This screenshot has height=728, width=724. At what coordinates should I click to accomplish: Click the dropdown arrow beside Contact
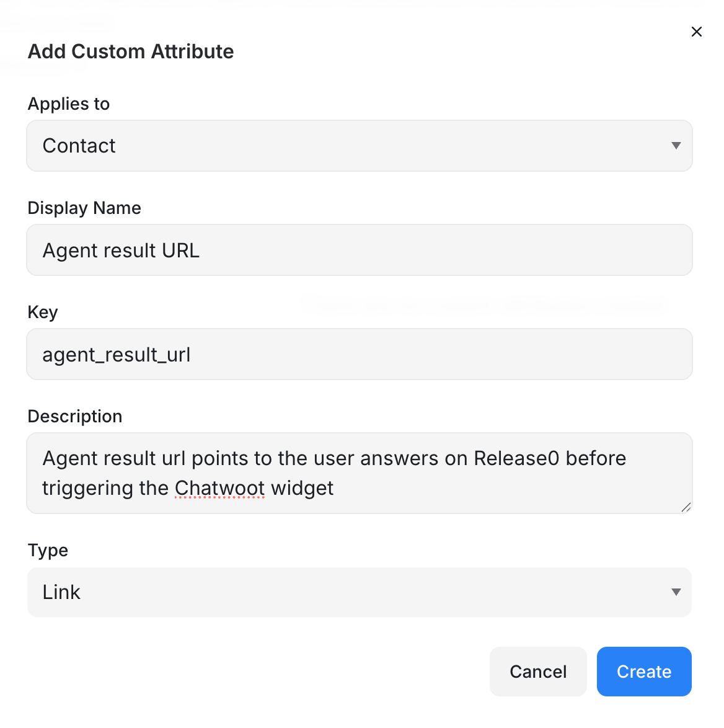pyautogui.click(x=676, y=146)
